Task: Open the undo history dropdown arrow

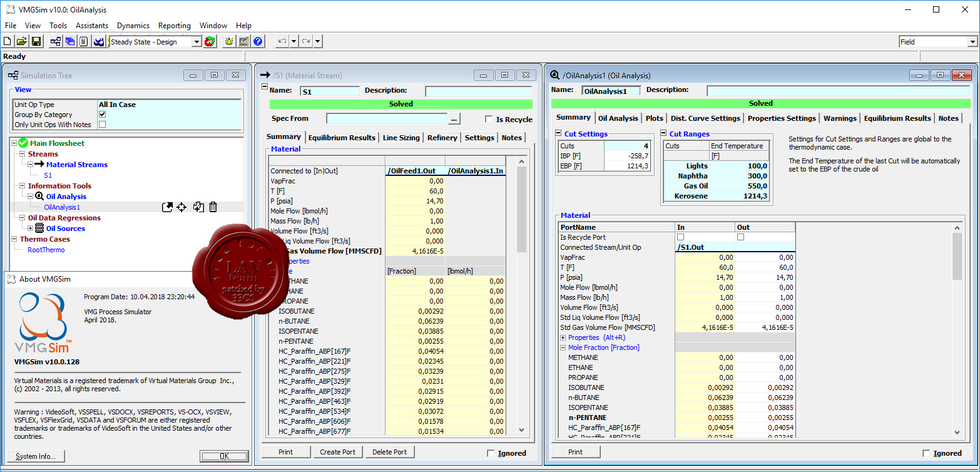Action: tap(294, 41)
